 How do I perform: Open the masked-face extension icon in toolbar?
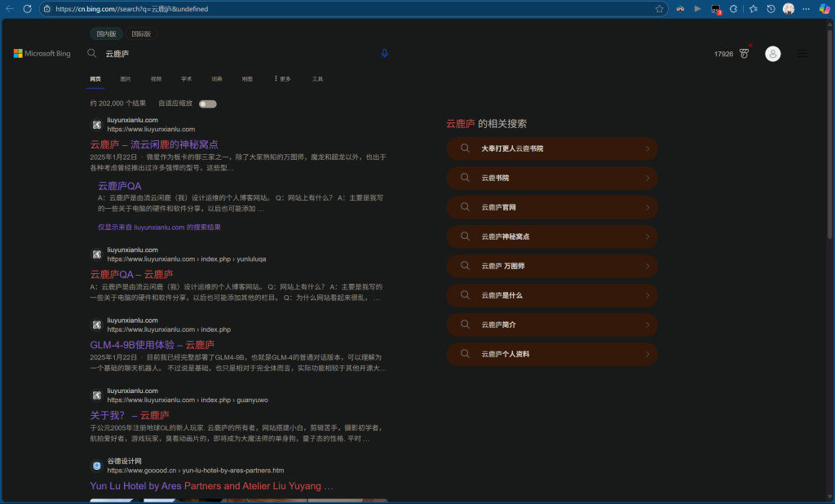pyautogui.click(x=680, y=8)
